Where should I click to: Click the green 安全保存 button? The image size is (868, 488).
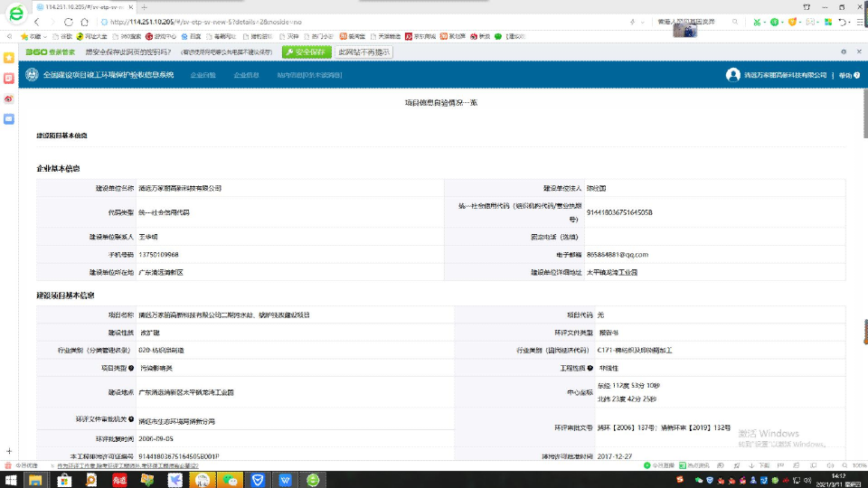[x=307, y=52]
